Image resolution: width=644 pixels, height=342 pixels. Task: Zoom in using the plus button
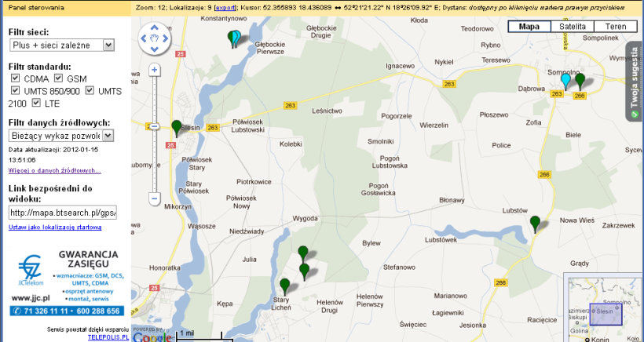155,70
